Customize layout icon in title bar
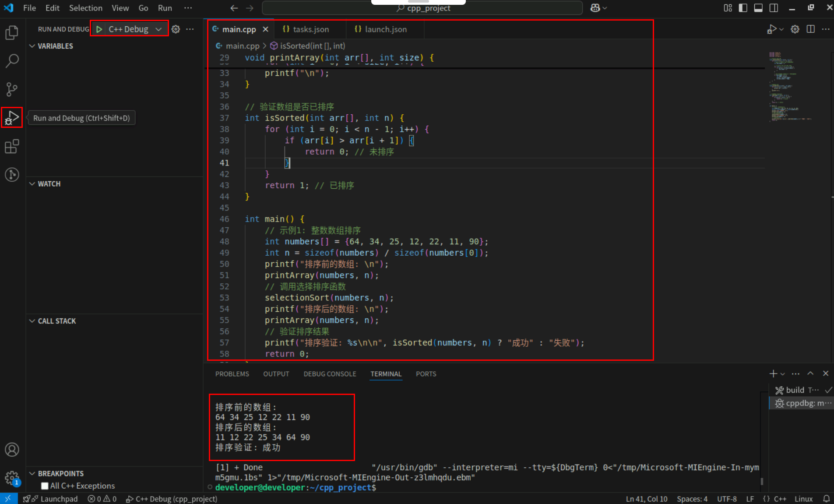 [x=728, y=8]
